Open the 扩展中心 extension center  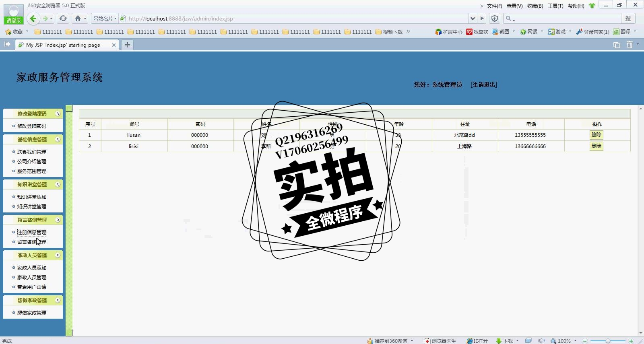click(x=449, y=32)
